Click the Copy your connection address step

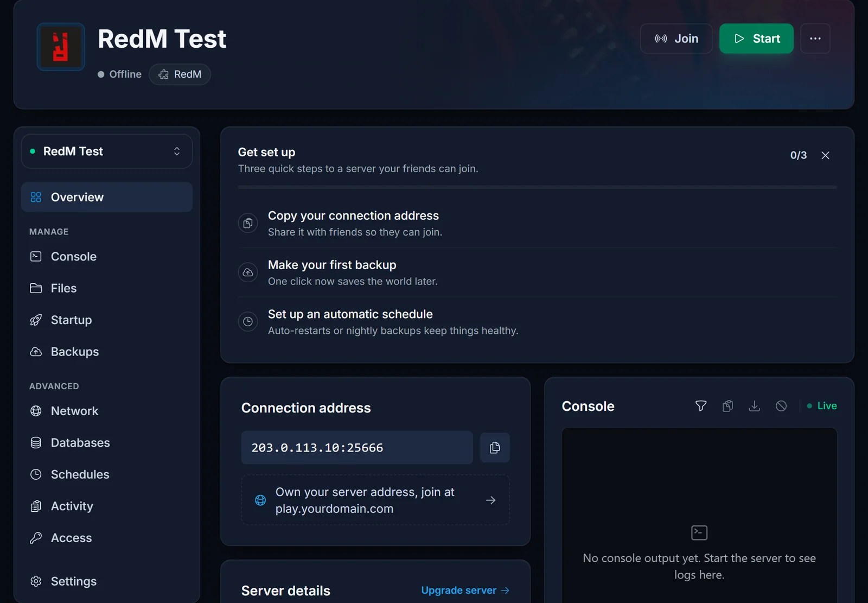pos(537,223)
